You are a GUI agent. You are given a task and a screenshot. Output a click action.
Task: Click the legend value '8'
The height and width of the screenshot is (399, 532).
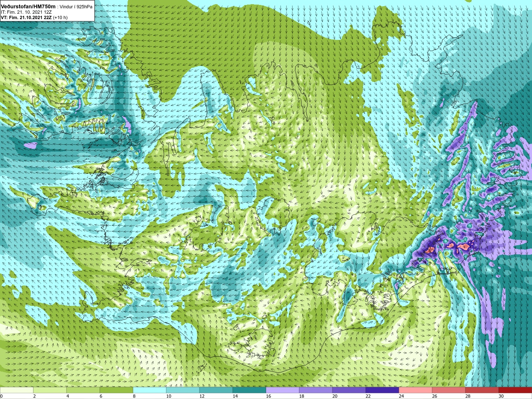(134, 396)
